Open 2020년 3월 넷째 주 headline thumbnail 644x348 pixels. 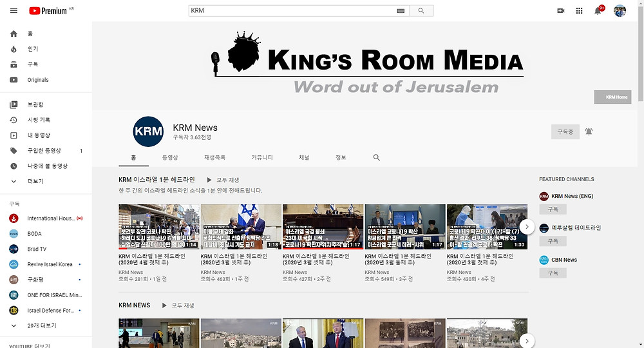(x=241, y=227)
